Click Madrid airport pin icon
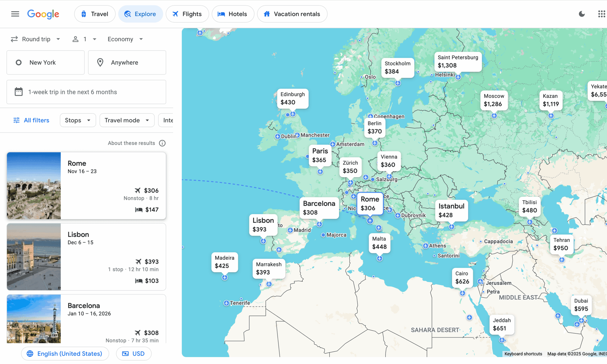 click(x=290, y=230)
